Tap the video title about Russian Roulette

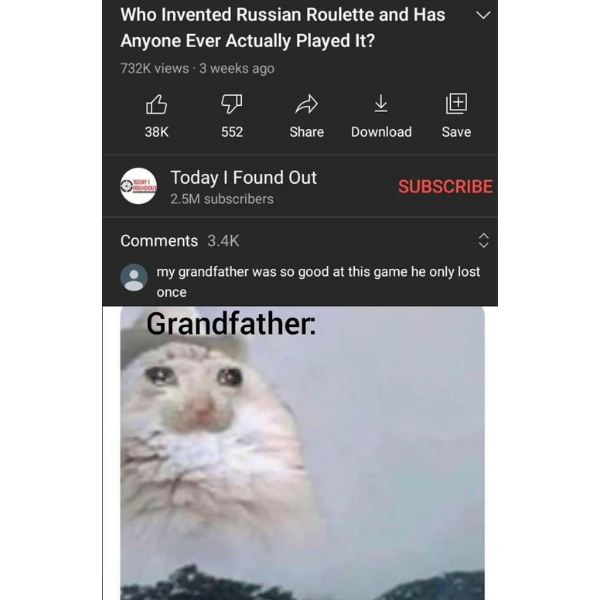pyautogui.click(x=283, y=28)
